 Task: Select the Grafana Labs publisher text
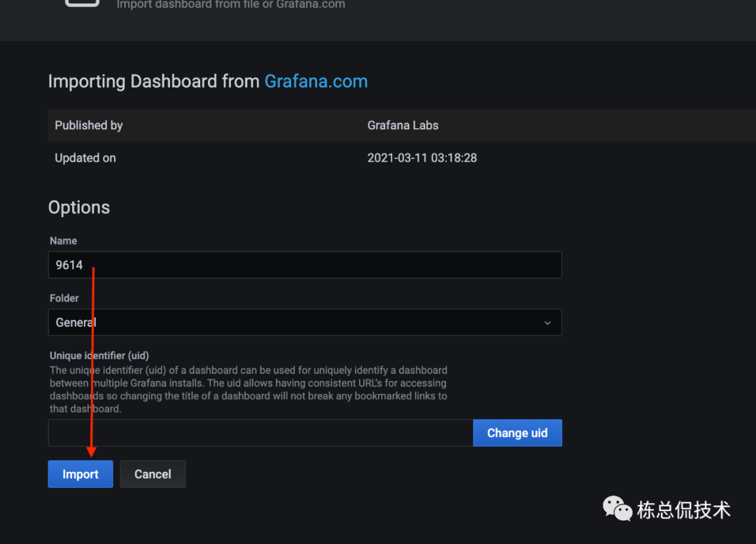(403, 125)
